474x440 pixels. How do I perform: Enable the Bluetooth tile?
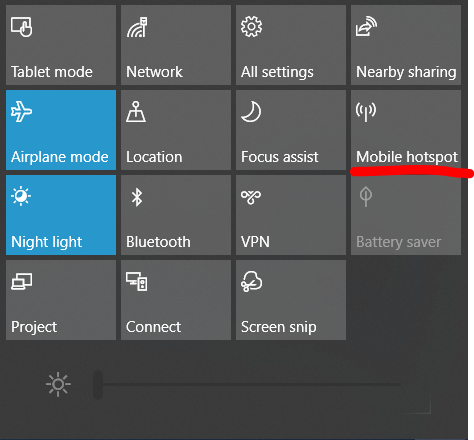176,215
